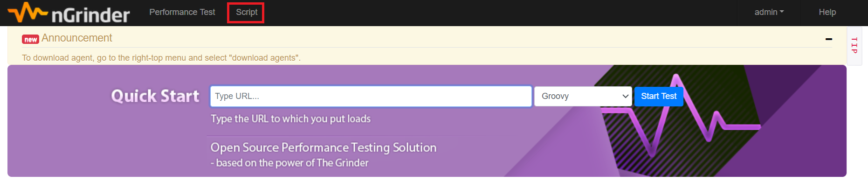Open the Script menu item
Screen dimensions: 868x196
[x=246, y=12]
